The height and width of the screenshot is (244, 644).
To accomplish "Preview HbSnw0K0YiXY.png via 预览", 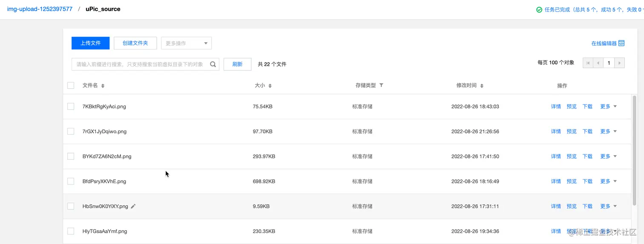I will (572, 206).
